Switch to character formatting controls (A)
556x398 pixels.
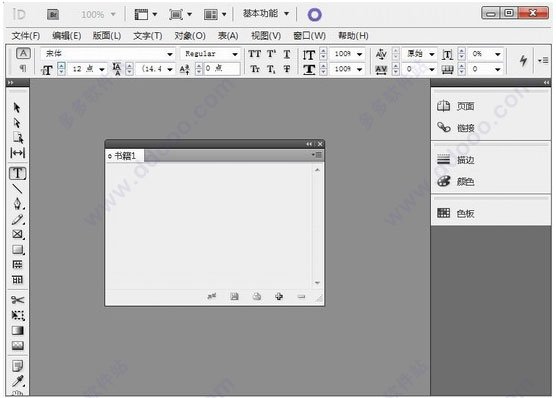click(x=23, y=54)
